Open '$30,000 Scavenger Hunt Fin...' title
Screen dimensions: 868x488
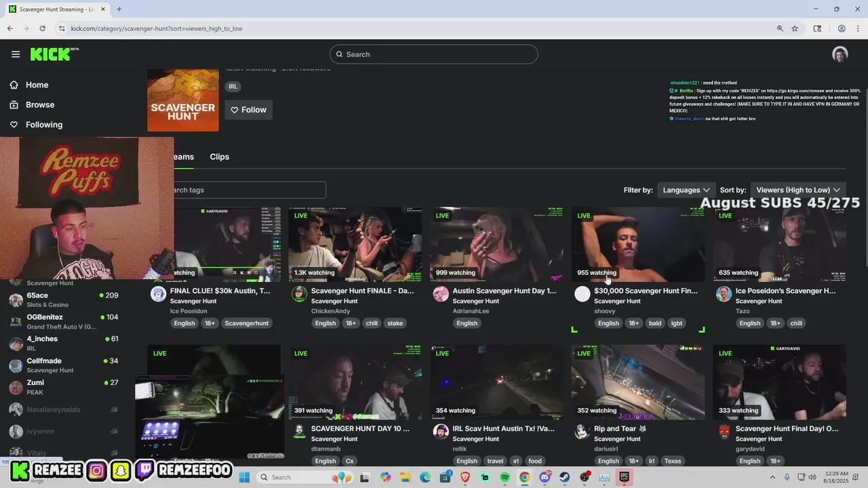(x=646, y=291)
